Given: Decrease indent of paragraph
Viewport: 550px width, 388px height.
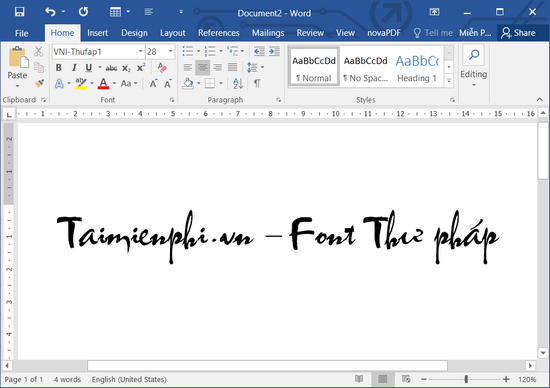Looking at the screenshot, I should point(259,52).
